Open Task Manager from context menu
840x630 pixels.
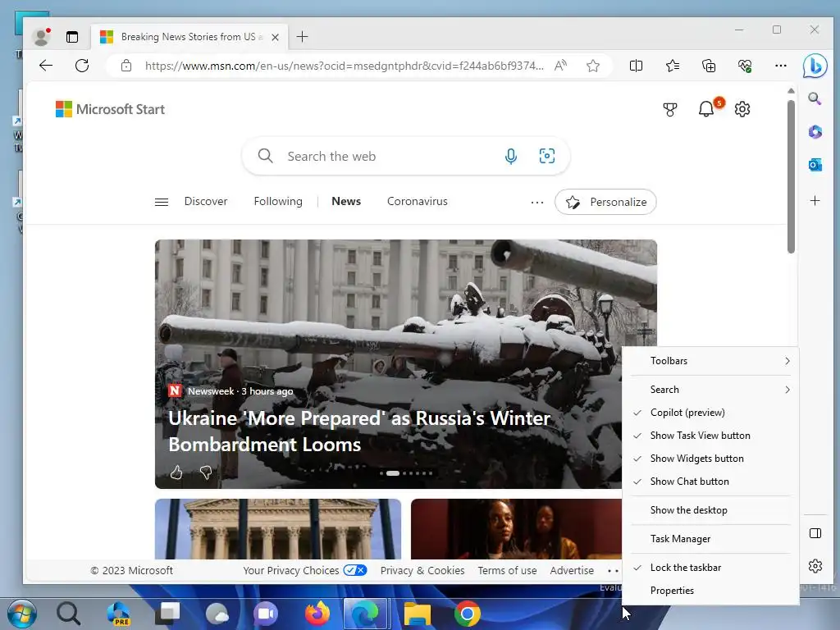pyautogui.click(x=710, y=539)
